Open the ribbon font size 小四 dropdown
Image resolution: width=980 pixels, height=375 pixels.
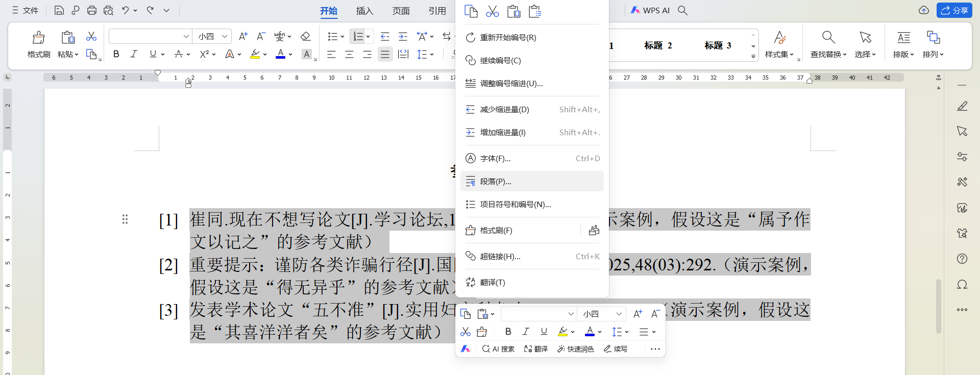tap(224, 36)
